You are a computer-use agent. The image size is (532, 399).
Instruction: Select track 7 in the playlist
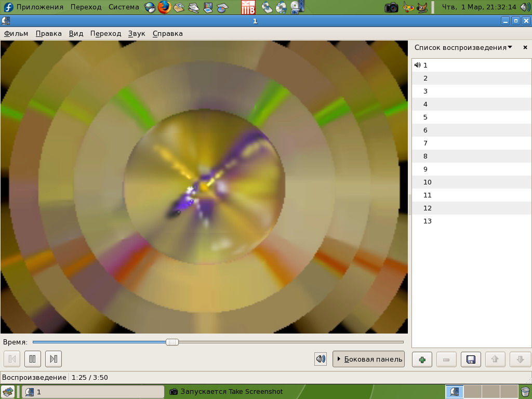click(x=472, y=143)
